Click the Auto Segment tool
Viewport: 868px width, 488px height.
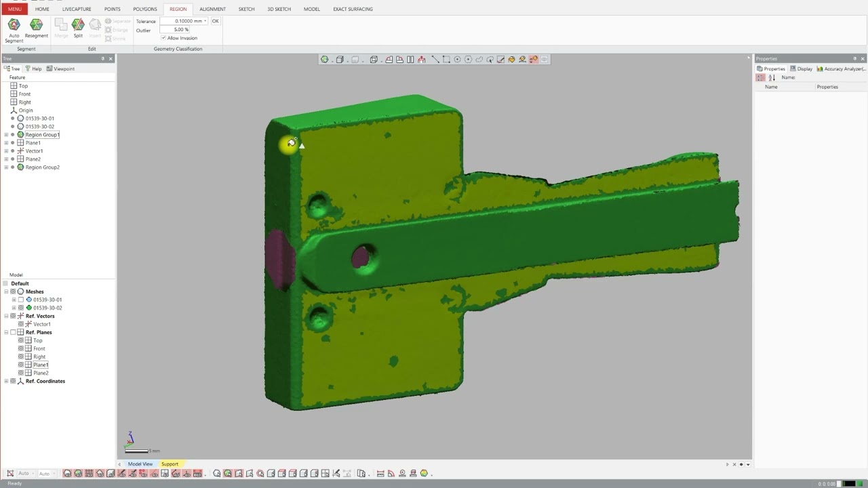click(x=14, y=30)
